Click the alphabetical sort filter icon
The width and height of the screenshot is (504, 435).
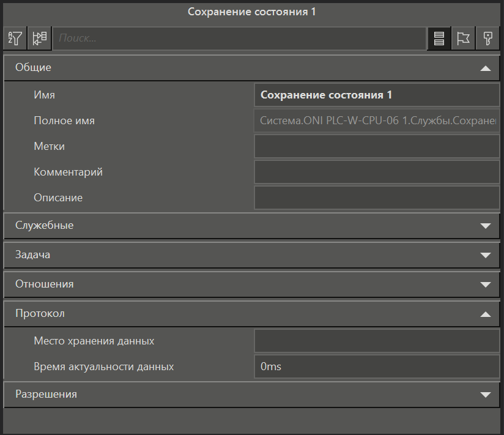click(x=15, y=39)
